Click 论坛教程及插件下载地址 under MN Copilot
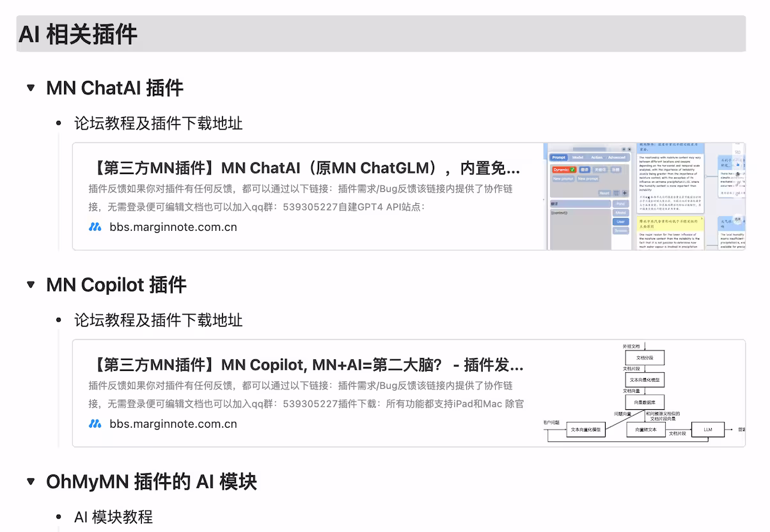This screenshot has width=770, height=532. [159, 320]
